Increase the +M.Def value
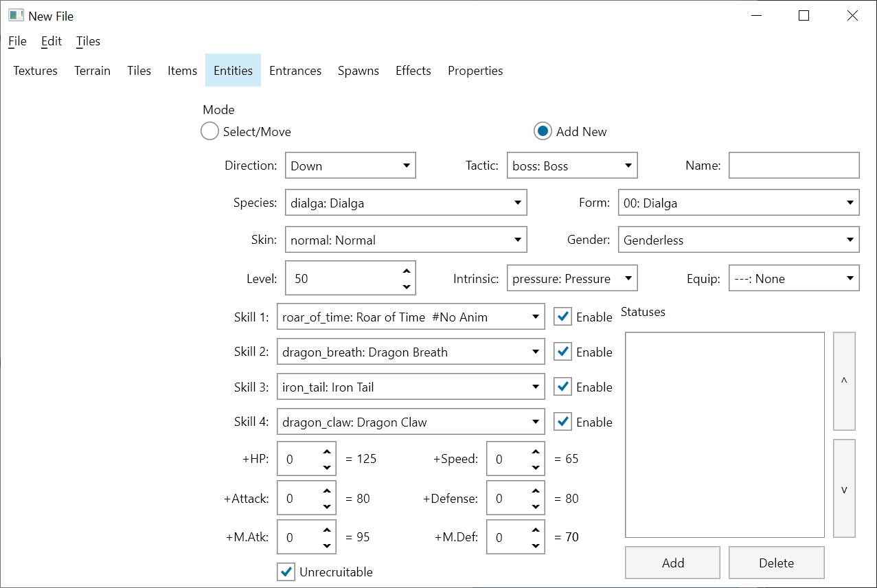The image size is (877, 588). pyautogui.click(x=536, y=529)
